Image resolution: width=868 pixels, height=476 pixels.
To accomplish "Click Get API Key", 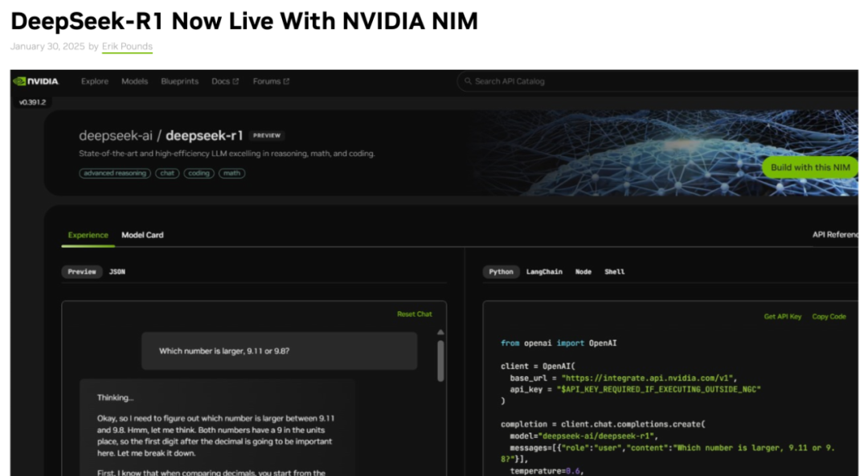I will tap(783, 317).
